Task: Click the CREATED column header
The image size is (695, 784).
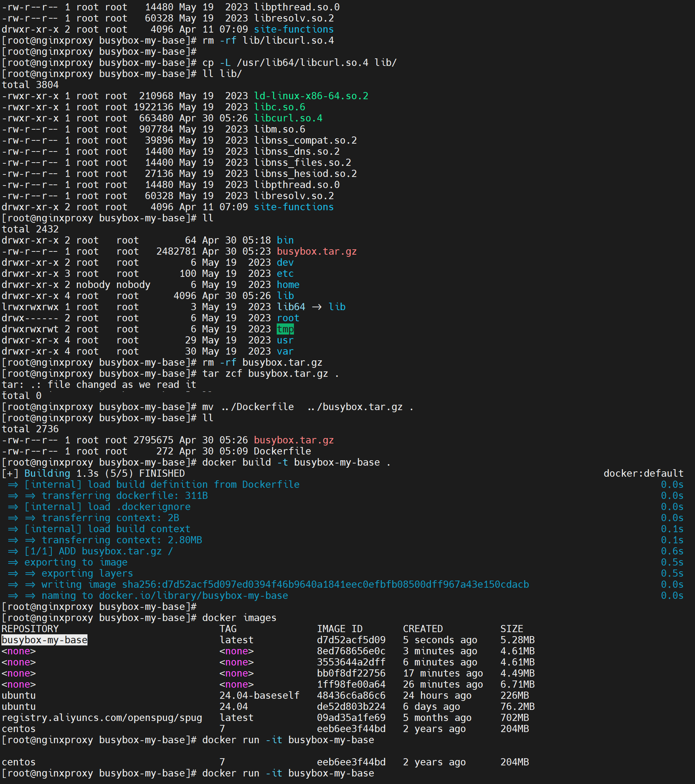Action: (x=423, y=629)
